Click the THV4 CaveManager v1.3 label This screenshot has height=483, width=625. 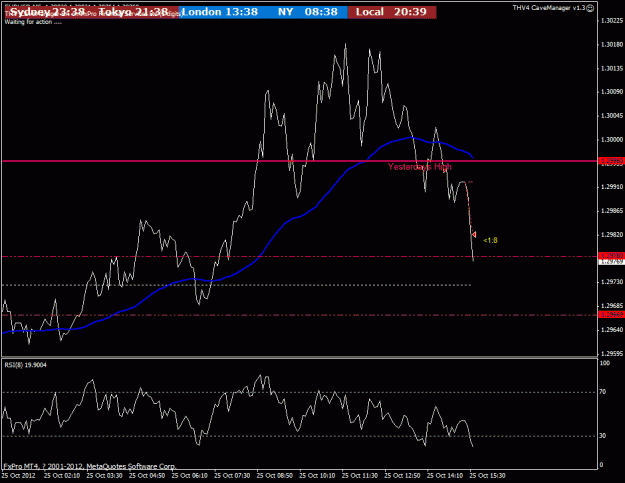coord(549,8)
